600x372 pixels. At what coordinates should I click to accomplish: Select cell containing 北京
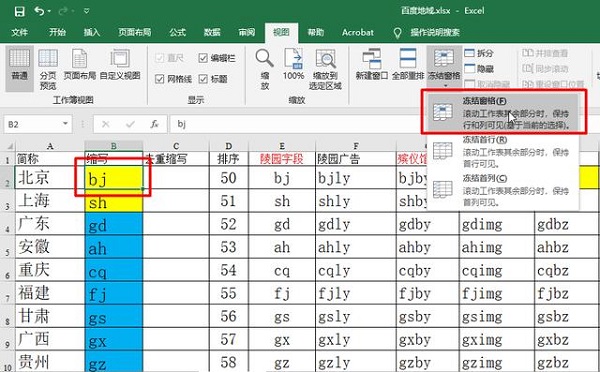click(50, 178)
